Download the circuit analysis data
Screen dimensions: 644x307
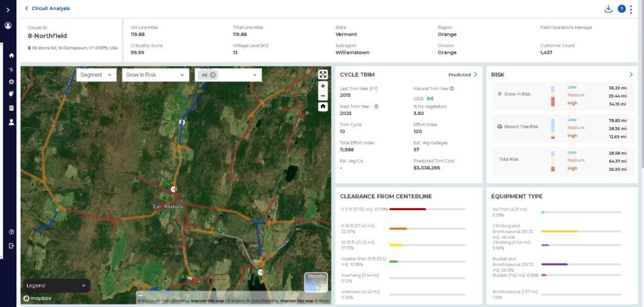tap(608, 9)
